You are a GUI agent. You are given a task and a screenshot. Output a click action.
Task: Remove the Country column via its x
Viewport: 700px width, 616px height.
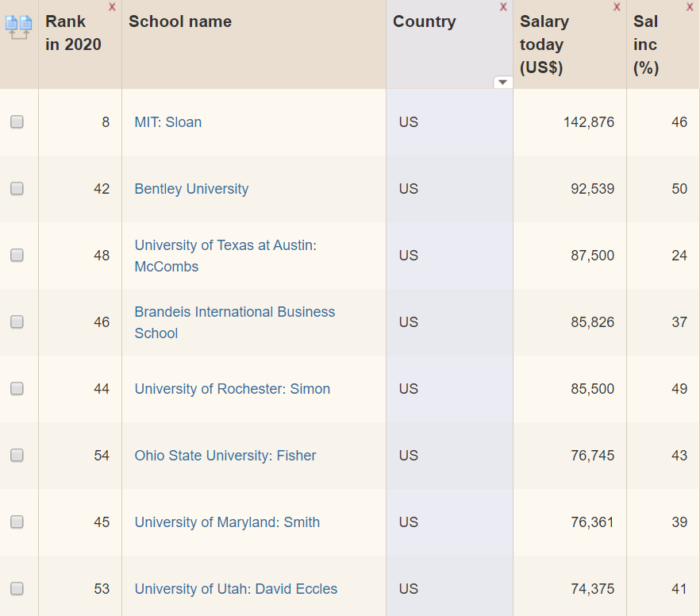[503, 6]
